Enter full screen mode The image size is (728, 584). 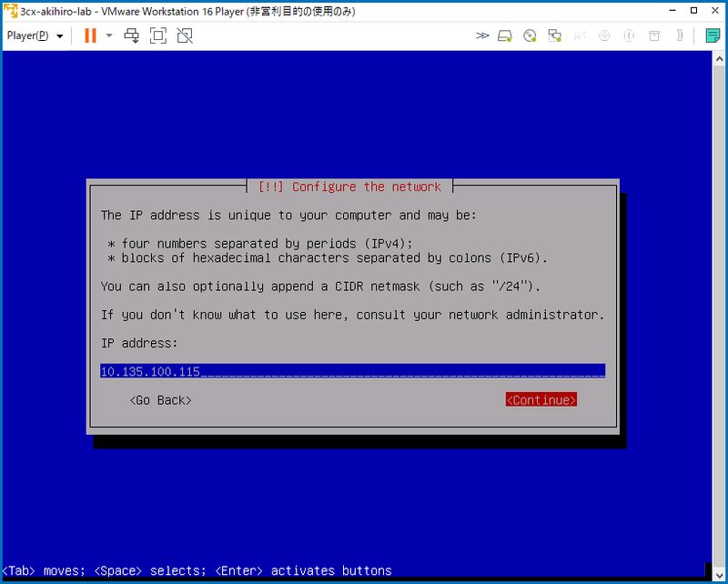coord(157,35)
